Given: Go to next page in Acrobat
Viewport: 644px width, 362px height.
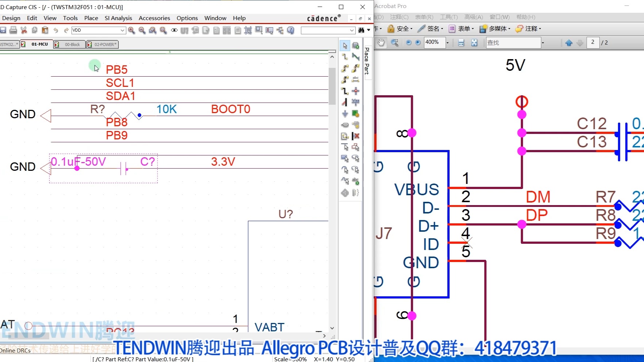Looking at the screenshot, I should [x=580, y=43].
